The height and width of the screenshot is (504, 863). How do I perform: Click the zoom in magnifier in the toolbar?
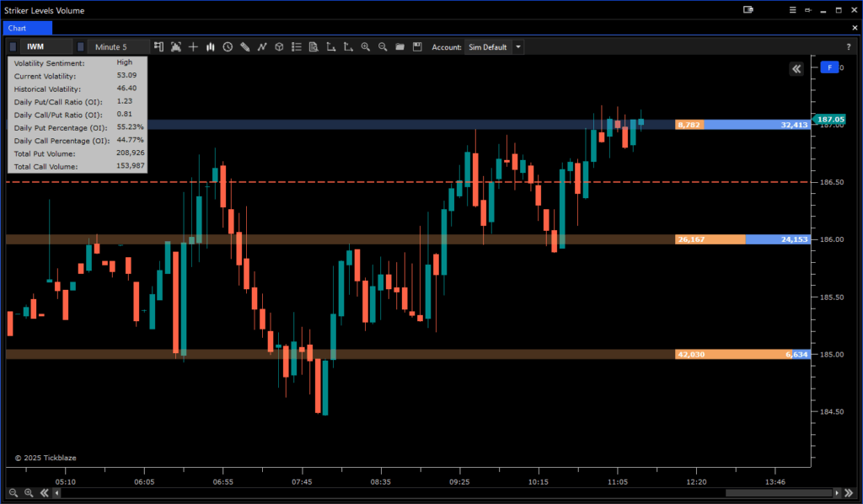[x=365, y=47]
